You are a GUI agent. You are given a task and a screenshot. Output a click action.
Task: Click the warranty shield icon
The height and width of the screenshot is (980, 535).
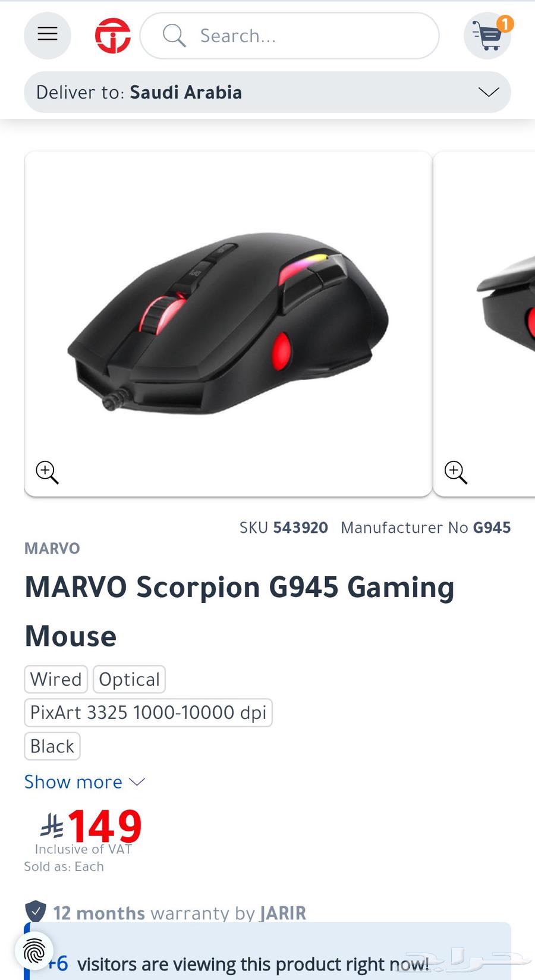pos(36,911)
